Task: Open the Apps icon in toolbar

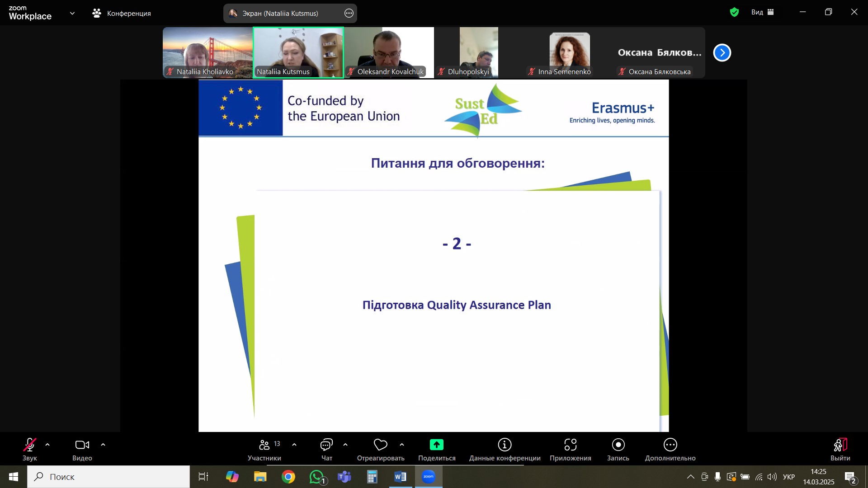Action: (570, 445)
